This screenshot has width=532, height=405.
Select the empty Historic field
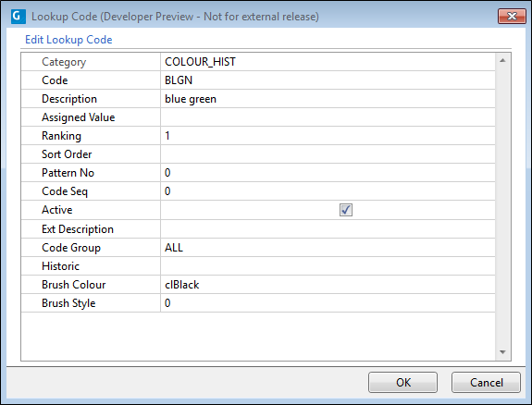(328, 266)
